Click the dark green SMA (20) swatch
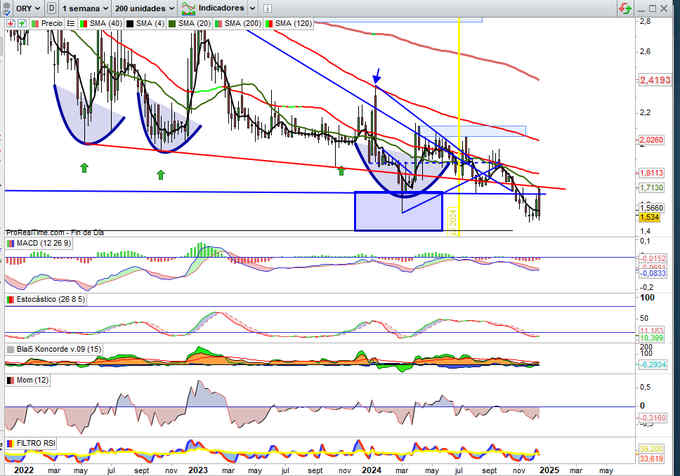The width and height of the screenshot is (680, 476). [x=172, y=23]
